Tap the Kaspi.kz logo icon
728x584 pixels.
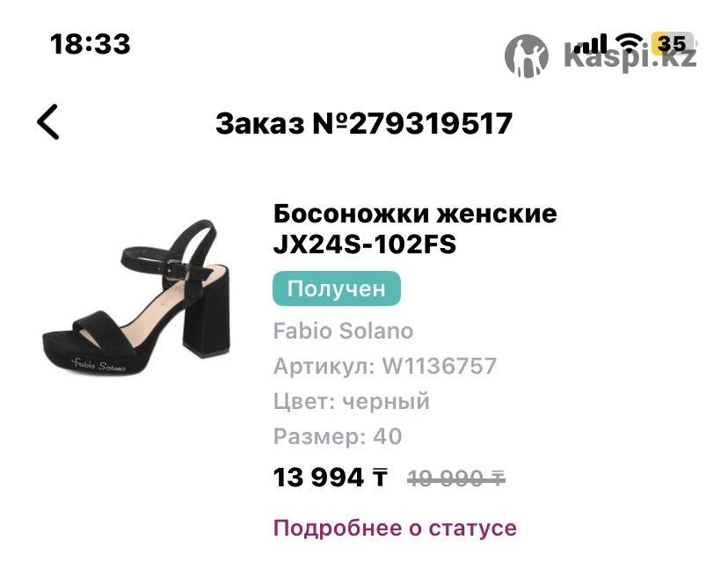(526, 56)
